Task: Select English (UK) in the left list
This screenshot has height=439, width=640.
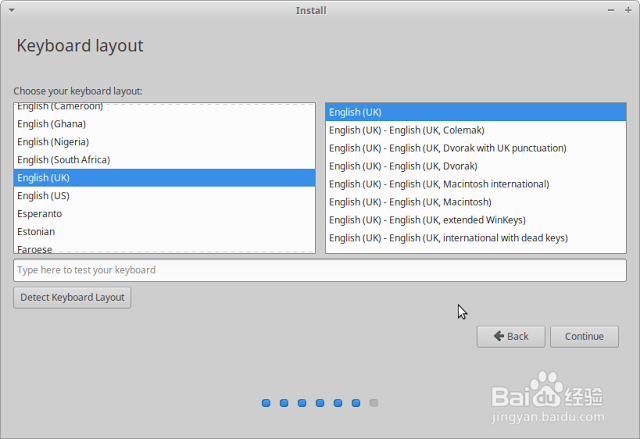Action: coord(164,178)
